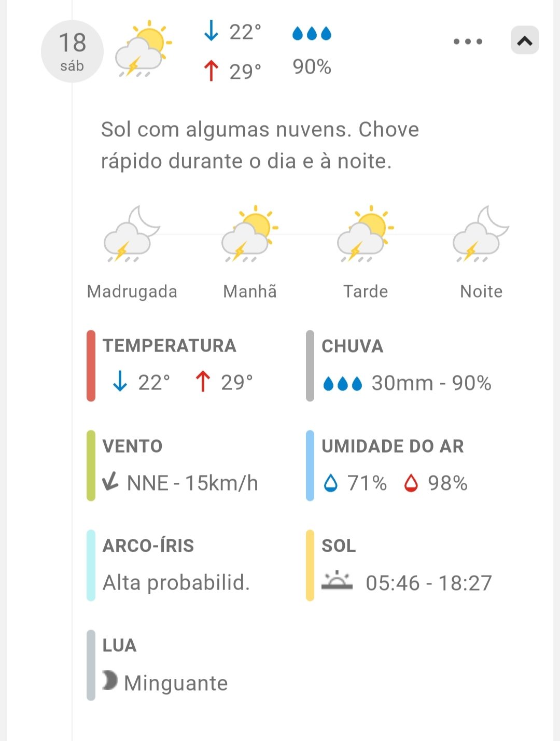The width and height of the screenshot is (560, 741).
Task: Tap the three raindrops icon at top
Action: click(312, 34)
